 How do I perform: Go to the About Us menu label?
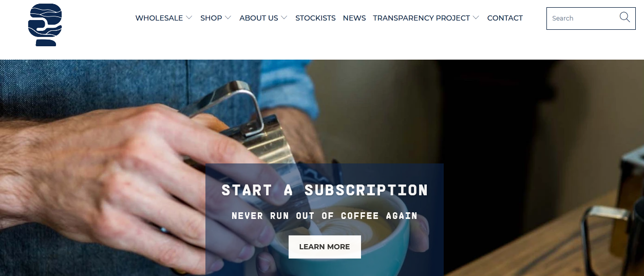coord(259,18)
